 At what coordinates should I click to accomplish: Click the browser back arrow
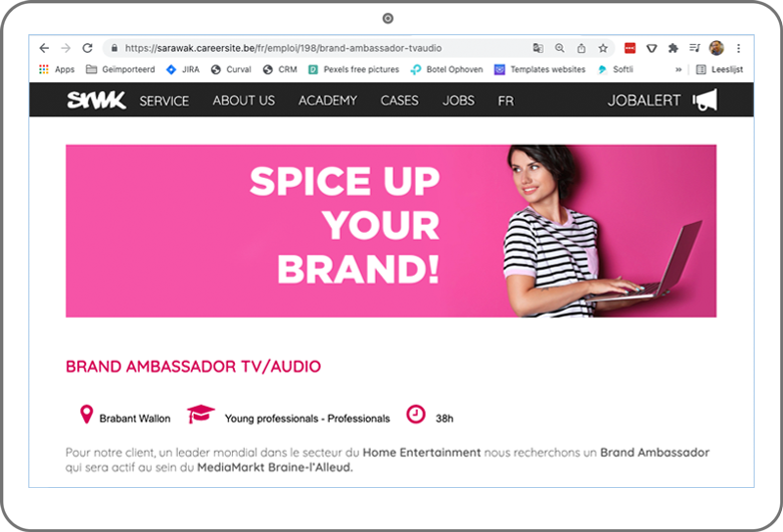pos(44,48)
